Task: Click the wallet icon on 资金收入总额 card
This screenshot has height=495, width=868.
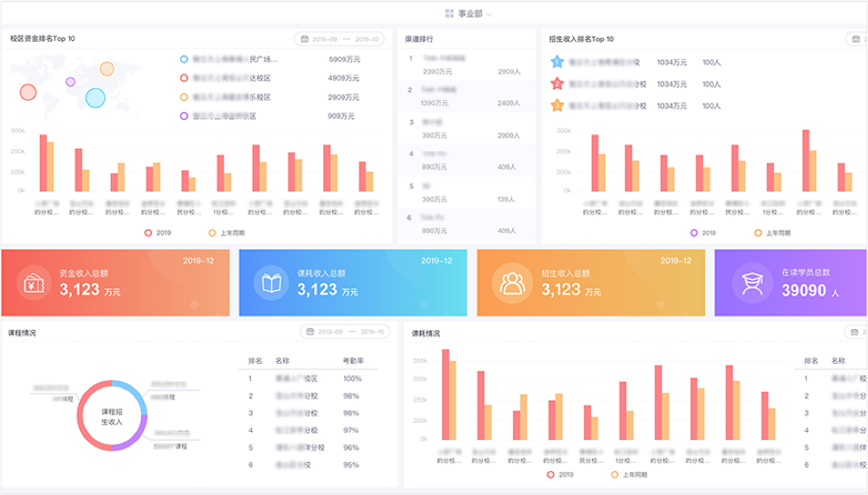Action: 34,283
